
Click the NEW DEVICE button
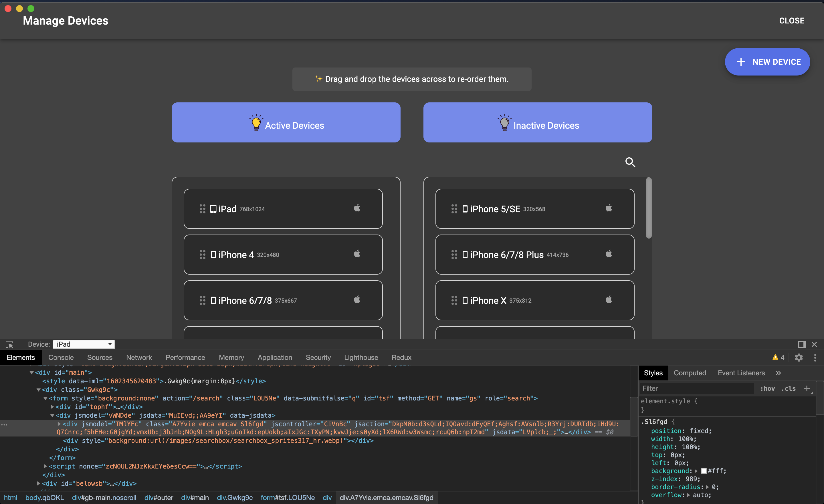pos(767,62)
